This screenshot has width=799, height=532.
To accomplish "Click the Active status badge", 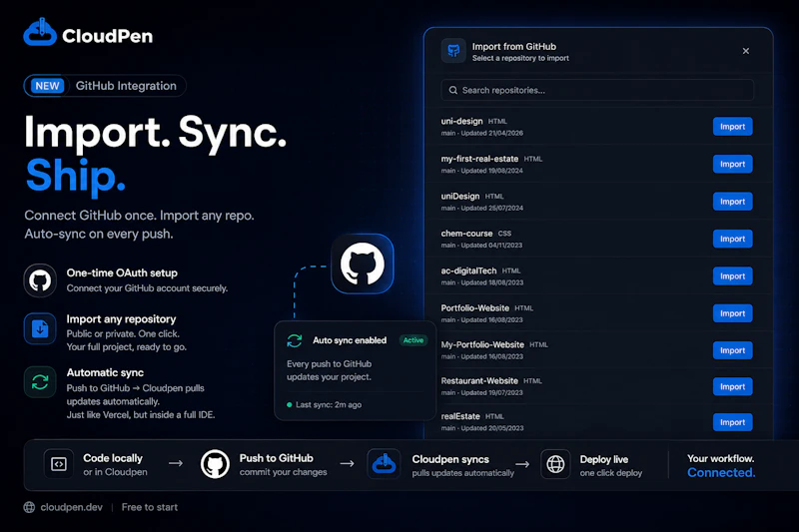I will click(413, 340).
